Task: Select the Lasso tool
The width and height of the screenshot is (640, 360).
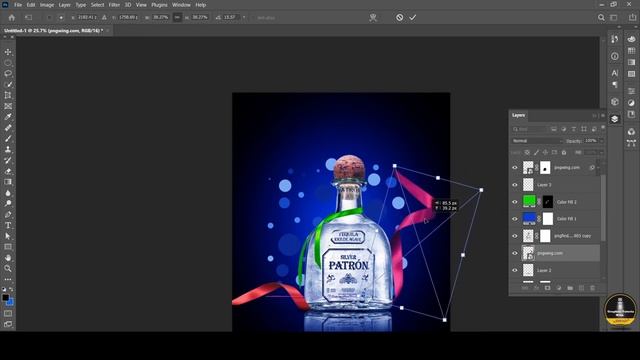Action: pos(8,73)
